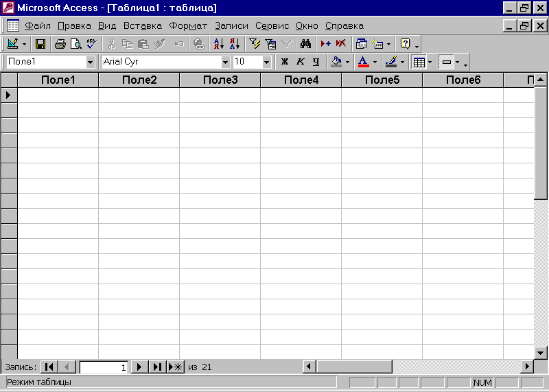Click the Special Effect cell icon
This screenshot has height=392, width=549.
click(x=447, y=62)
